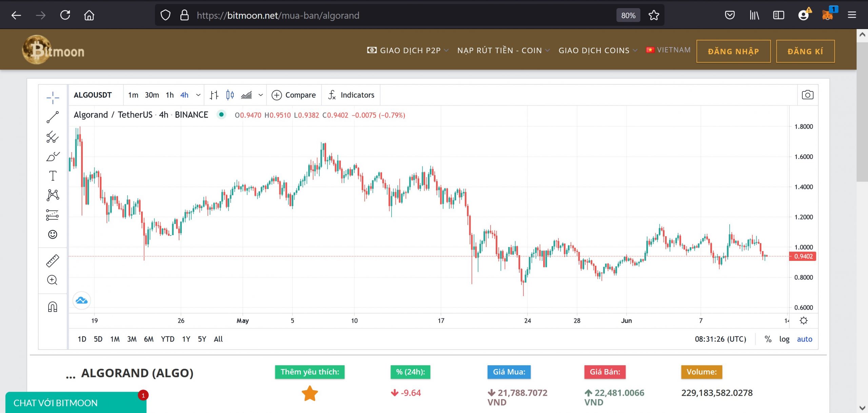Activate the chart zoom-in tool

53,280
